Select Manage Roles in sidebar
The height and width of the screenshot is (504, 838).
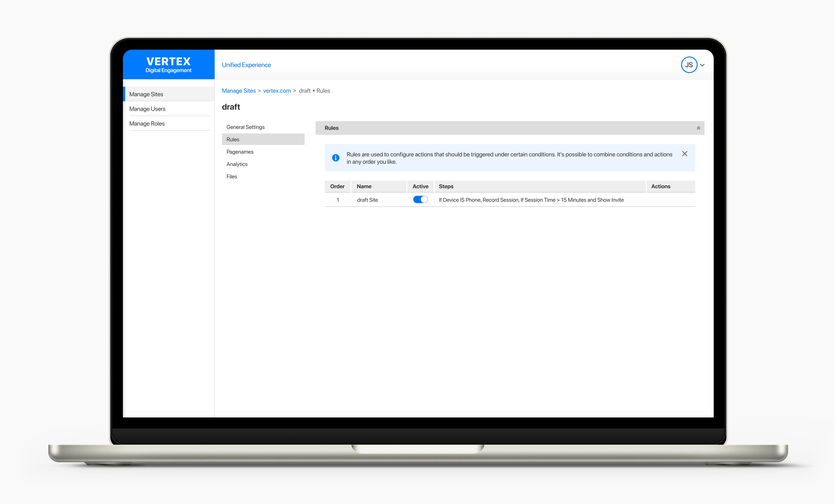pos(147,124)
